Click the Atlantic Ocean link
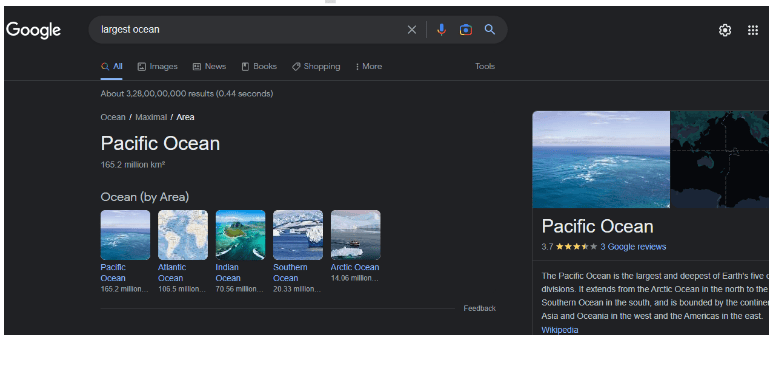This screenshot has width=769, height=367. (172, 273)
